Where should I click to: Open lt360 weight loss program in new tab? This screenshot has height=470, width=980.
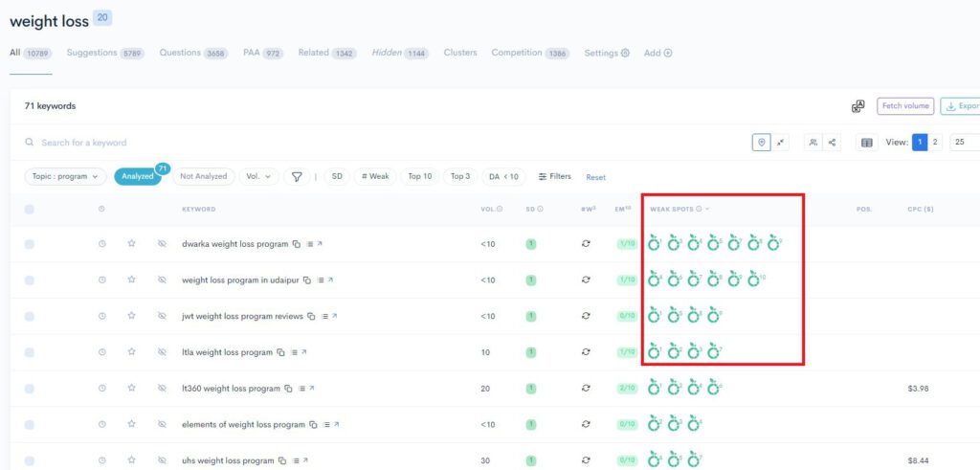coord(311,389)
